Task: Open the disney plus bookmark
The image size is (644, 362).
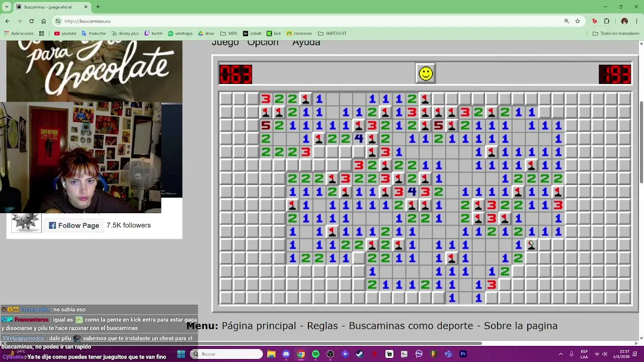Action: point(125,34)
